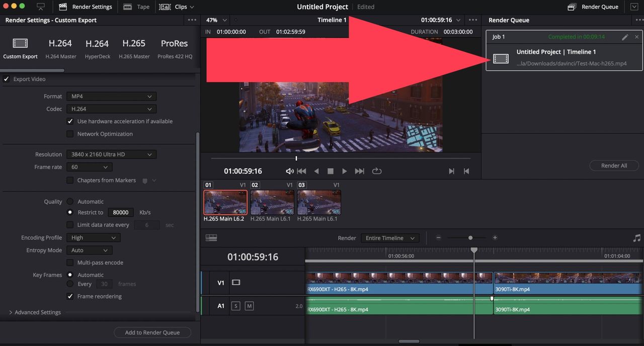644x346 pixels.
Task: Go to next clip in viewer
Action: click(451, 171)
